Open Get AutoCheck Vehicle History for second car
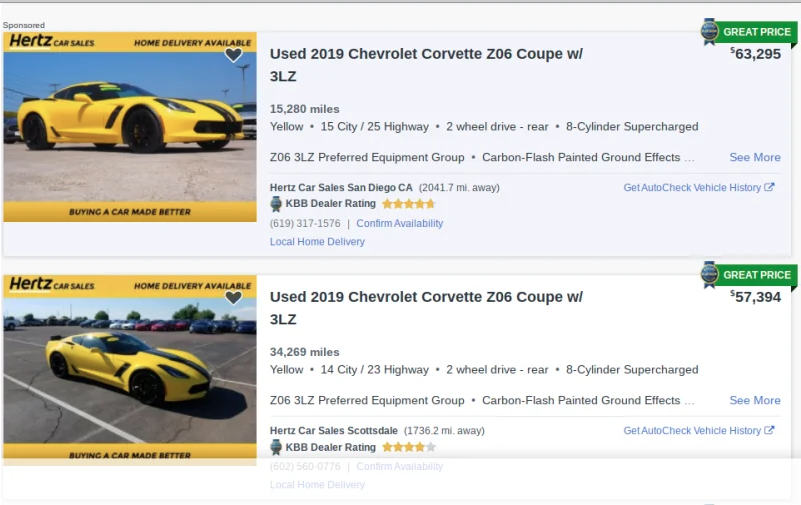Screen dimensions: 801x505 pyautogui.click(x=691, y=431)
